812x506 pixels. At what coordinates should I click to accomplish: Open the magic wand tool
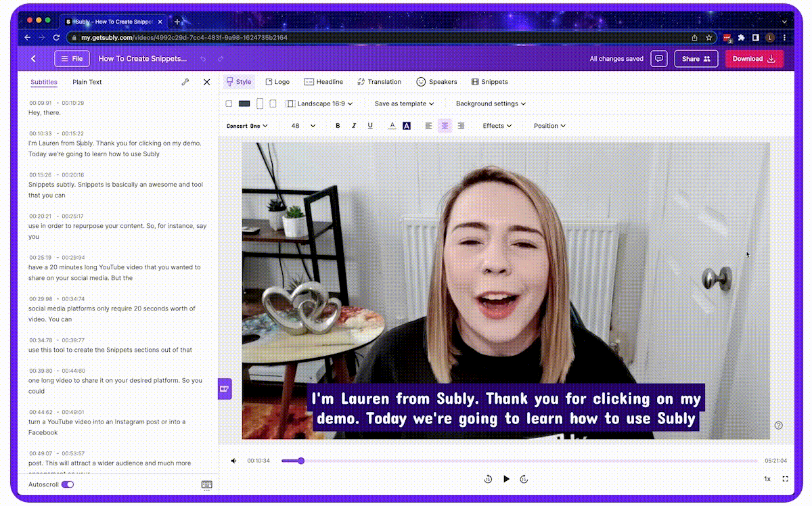click(185, 82)
